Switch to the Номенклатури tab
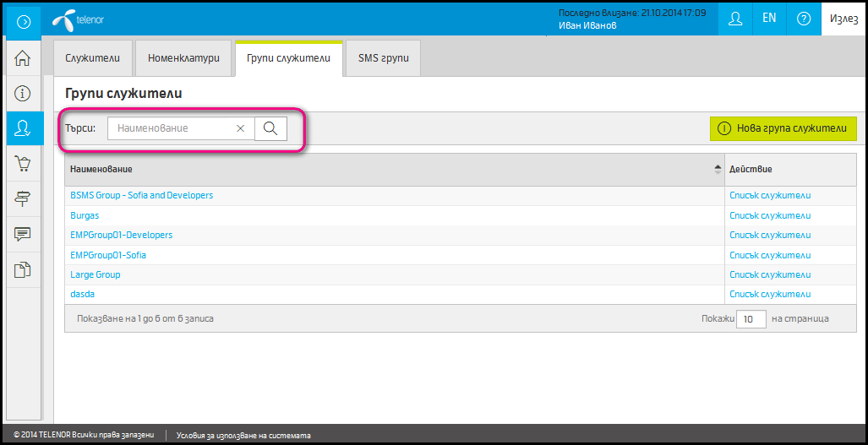868x445 pixels. [x=183, y=57]
